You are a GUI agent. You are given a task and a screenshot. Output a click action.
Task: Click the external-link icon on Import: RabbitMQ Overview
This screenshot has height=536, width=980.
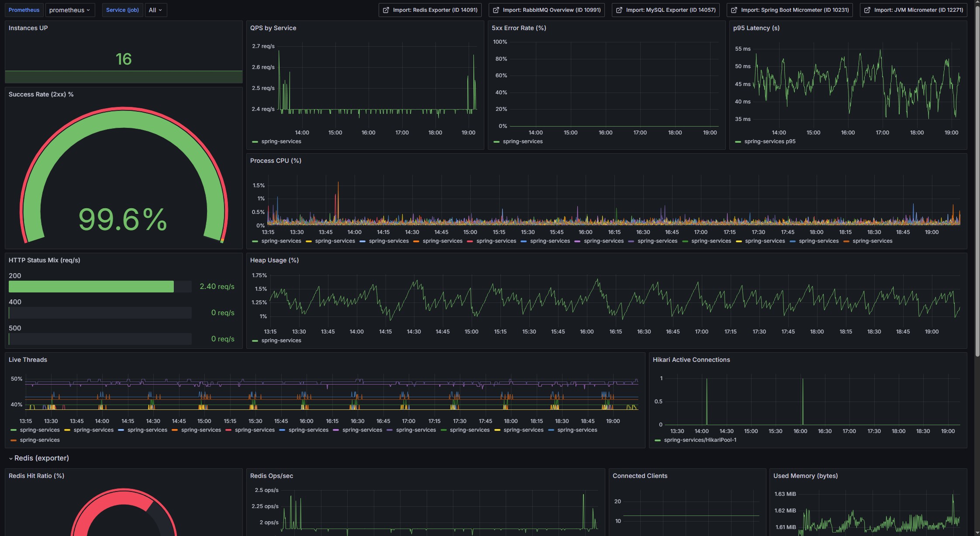coord(496,9)
